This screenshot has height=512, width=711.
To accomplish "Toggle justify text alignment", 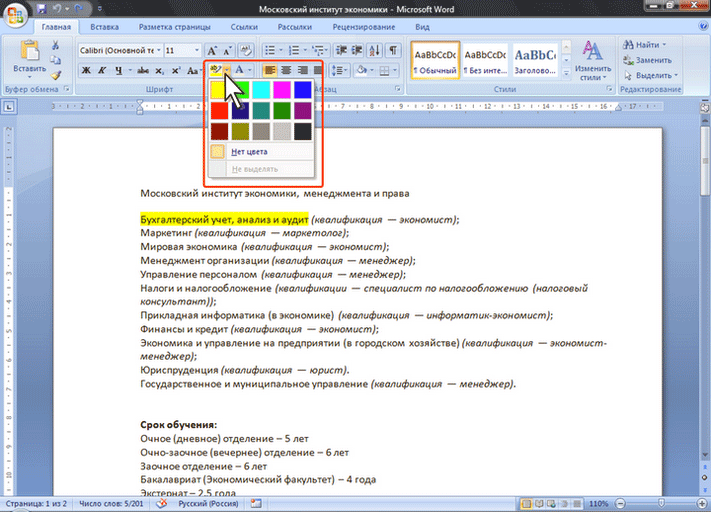I will 318,70.
